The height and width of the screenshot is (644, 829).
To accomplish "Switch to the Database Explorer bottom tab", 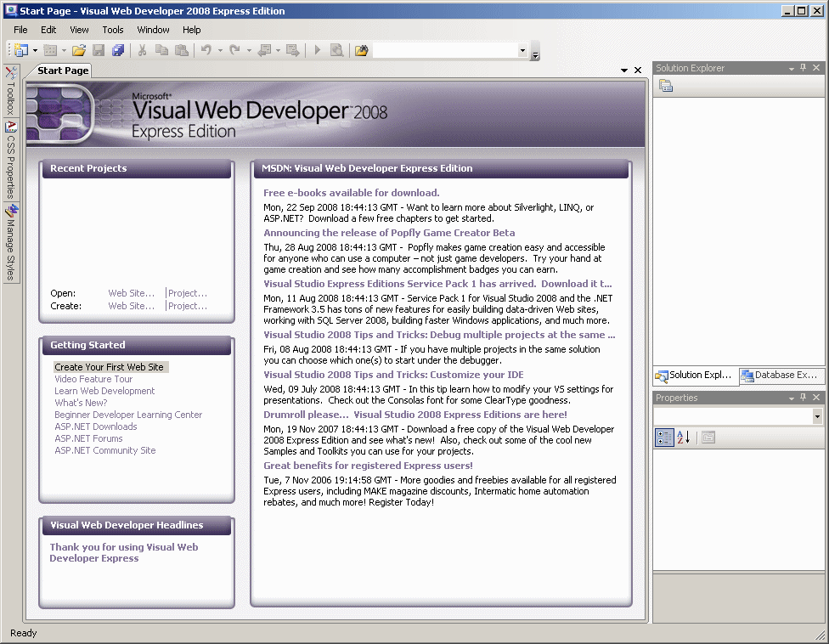I will (x=781, y=375).
